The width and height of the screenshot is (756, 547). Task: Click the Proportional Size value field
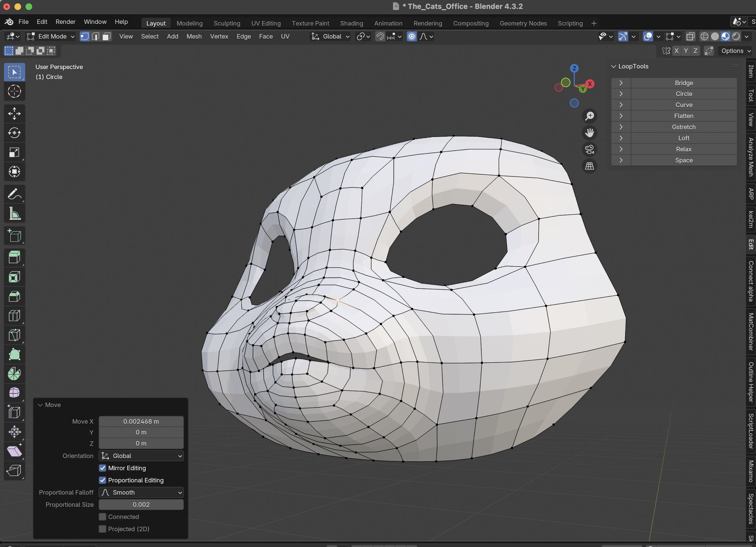coord(141,505)
